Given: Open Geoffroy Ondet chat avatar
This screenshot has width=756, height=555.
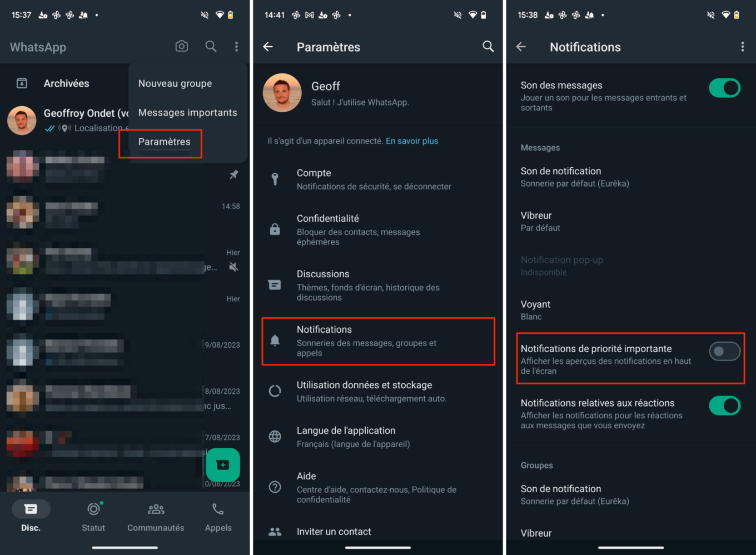Looking at the screenshot, I should point(22,121).
